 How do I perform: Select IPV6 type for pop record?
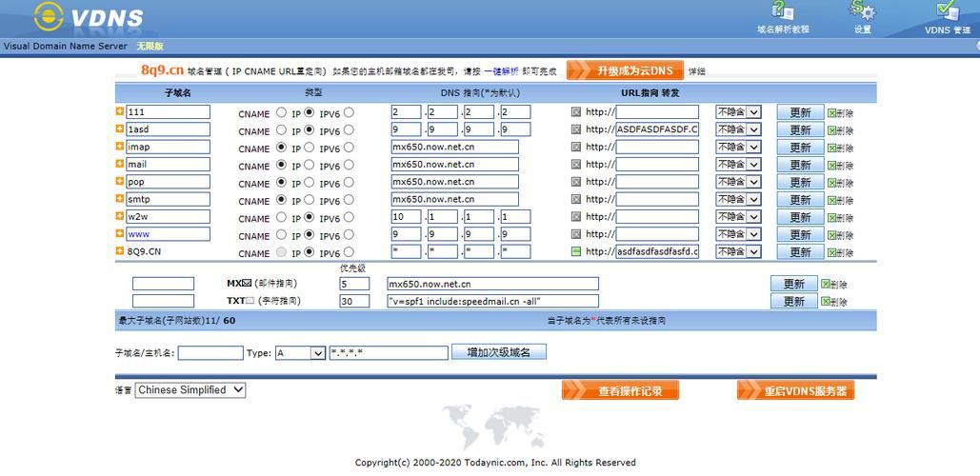click(349, 183)
